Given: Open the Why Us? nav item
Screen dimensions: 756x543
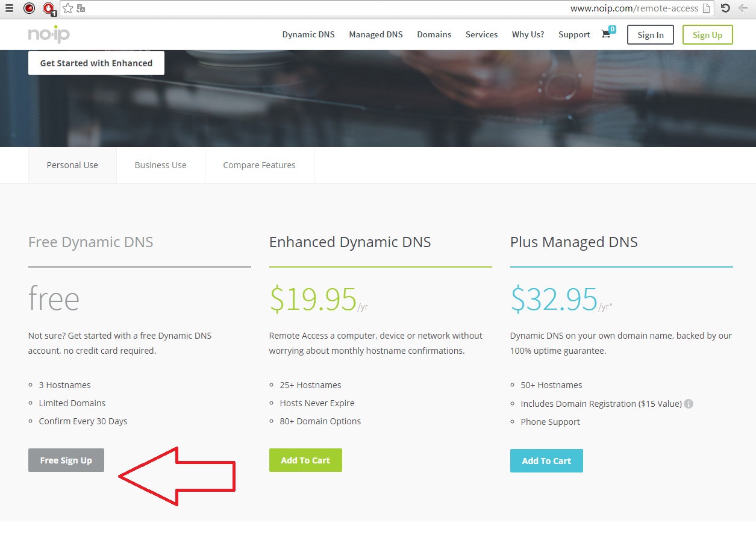Looking at the screenshot, I should click(x=528, y=34).
